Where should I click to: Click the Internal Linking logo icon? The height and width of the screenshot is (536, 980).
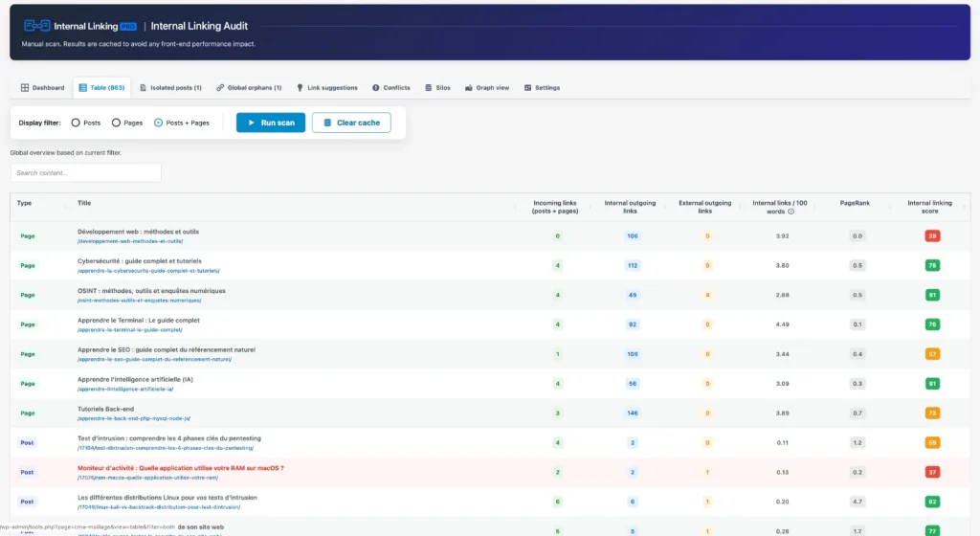pyautogui.click(x=37, y=26)
